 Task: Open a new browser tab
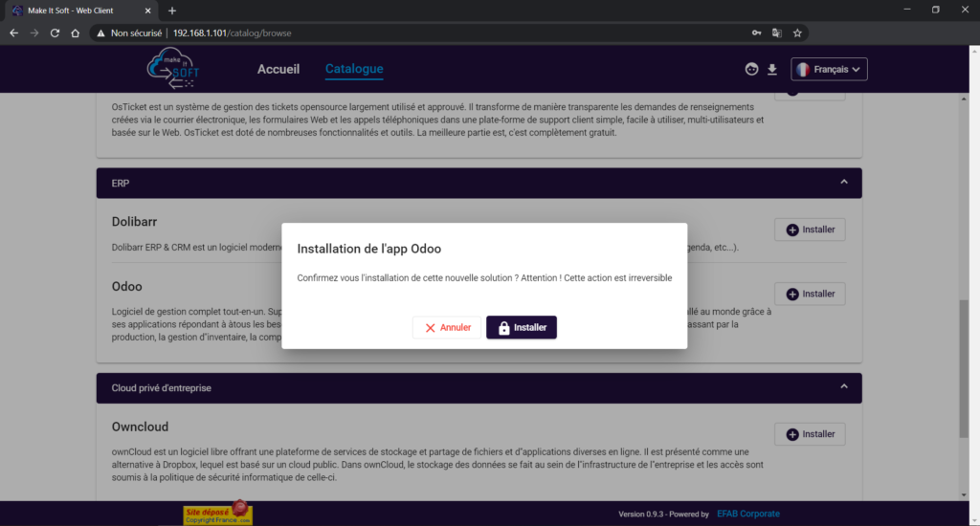[172, 11]
